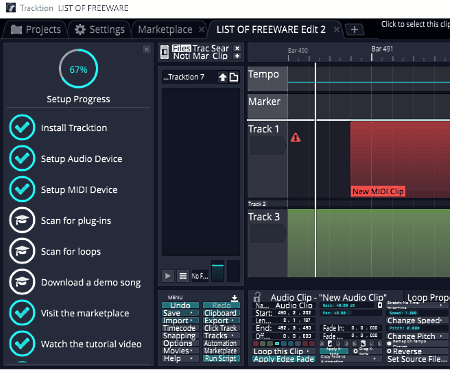The height and width of the screenshot is (370, 450).
Task: Click the 67% setup progress ring
Action: coord(78,69)
